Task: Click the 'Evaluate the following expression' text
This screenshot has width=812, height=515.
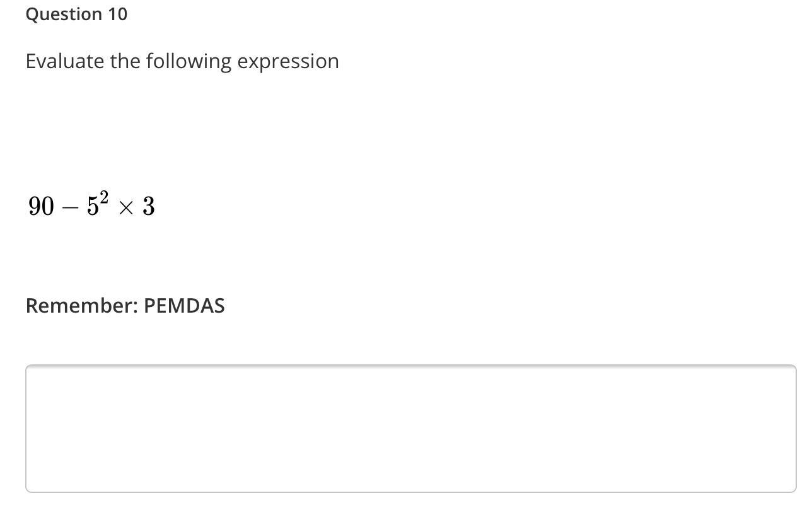Action: coord(182,62)
